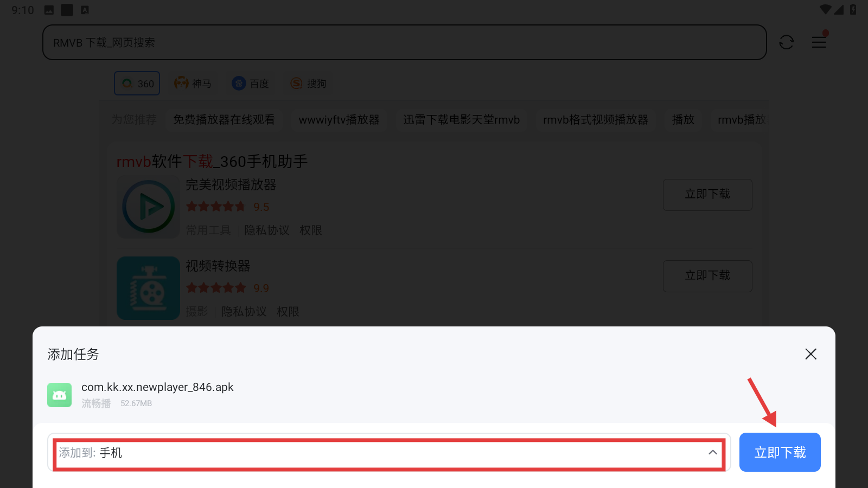The height and width of the screenshot is (488, 868).
Task: Select the 百度 search engine tab
Action: (250, 84)
